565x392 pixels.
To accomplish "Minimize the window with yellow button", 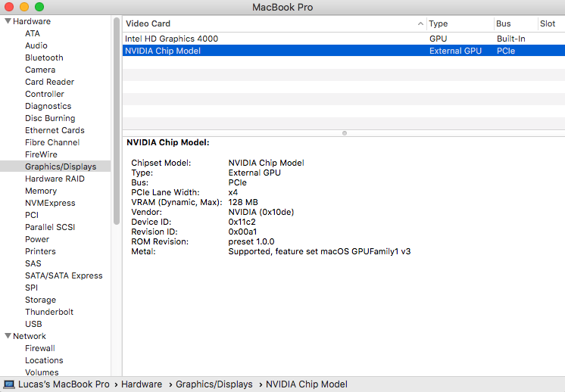I will click(24, 7).
